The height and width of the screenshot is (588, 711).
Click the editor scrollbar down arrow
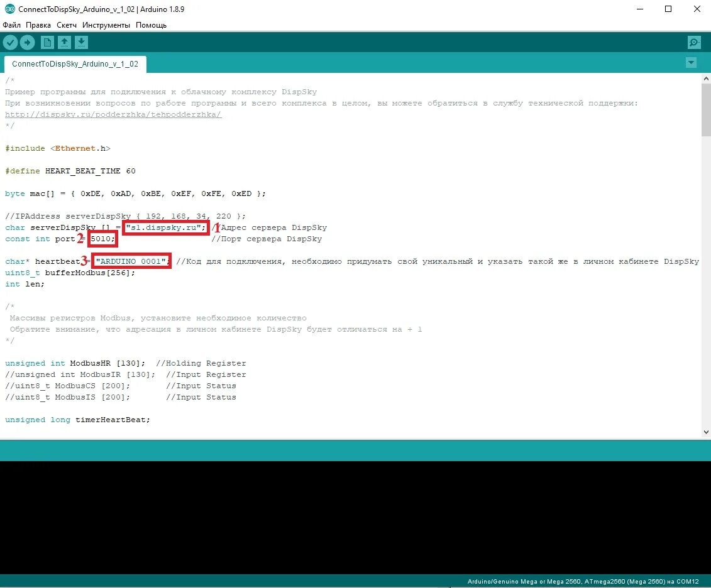pyautogui.click(x=706, y=432)
